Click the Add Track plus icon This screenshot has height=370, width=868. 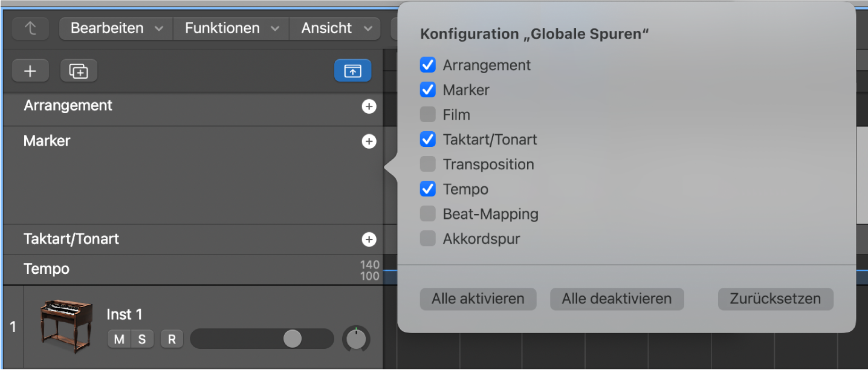(30, 71)
